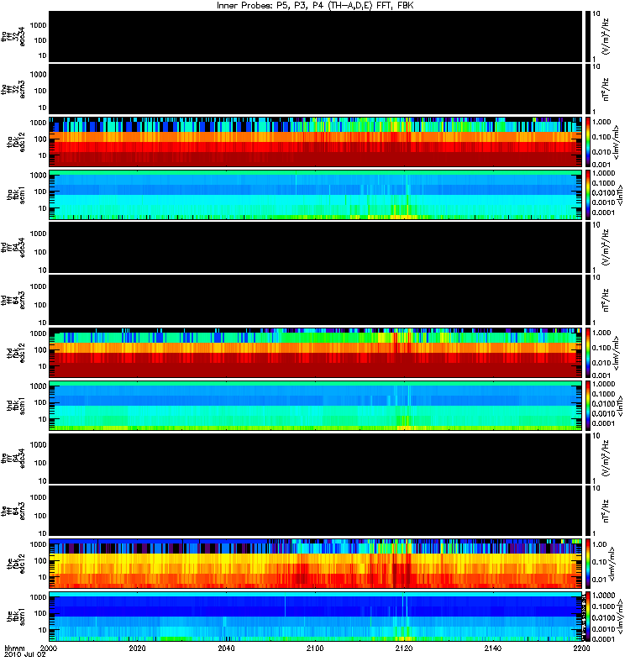
Task: Click the rainbow color bar beside tha fbk scm1
Action: coord(587,195)
